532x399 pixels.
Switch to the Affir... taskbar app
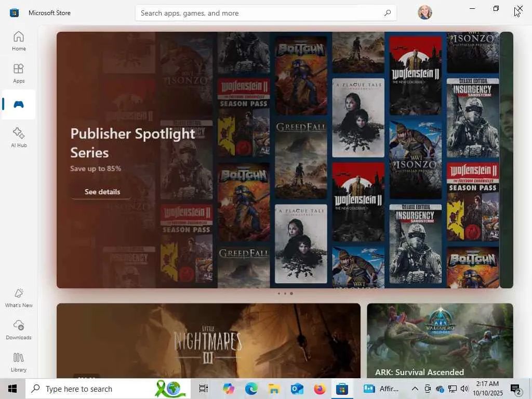pyautogui.click(x=381, y=389)
